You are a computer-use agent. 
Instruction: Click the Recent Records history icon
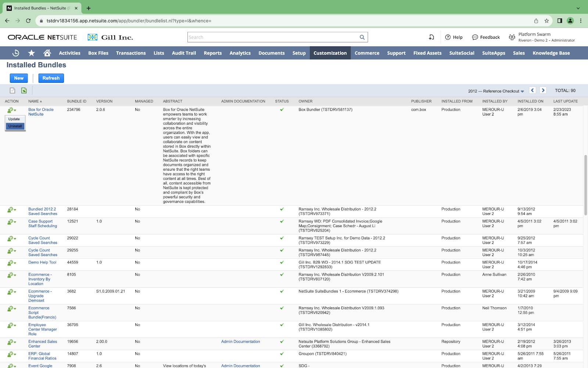pos(16,53)
